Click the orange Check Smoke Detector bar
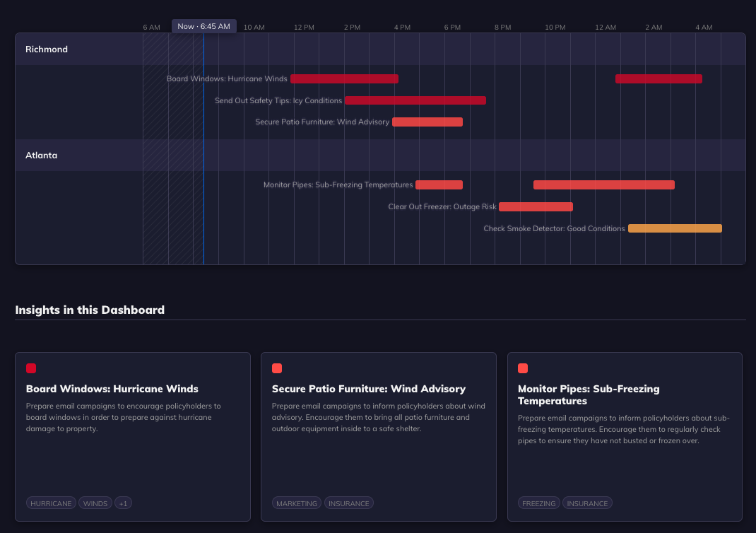This screenshot has height=533, width=756. 675,228
